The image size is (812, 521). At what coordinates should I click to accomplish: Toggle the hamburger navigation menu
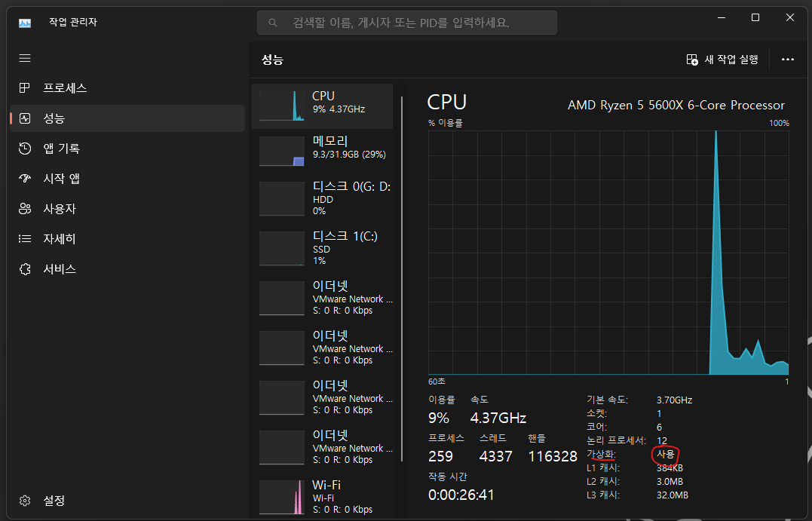coord(25,58)
